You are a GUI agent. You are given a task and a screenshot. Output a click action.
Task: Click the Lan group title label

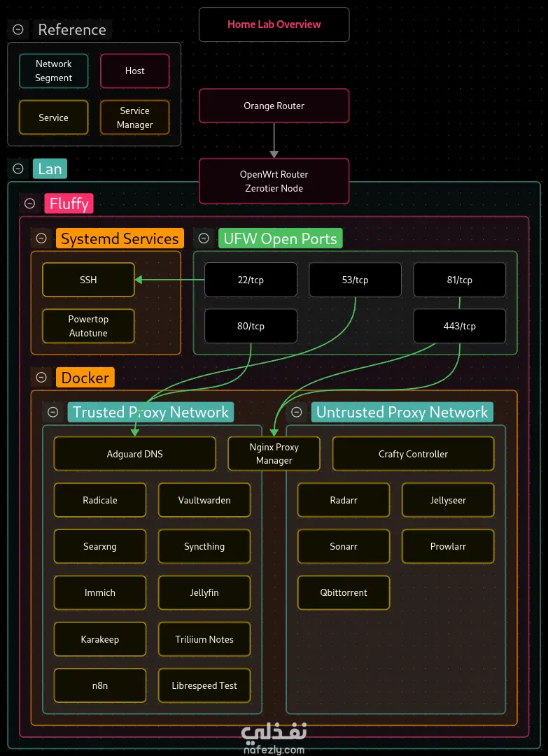tap(50, 169)
